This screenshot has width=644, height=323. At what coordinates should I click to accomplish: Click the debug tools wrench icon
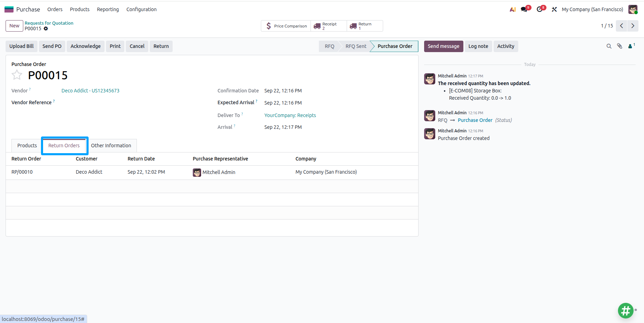point(554,9)
